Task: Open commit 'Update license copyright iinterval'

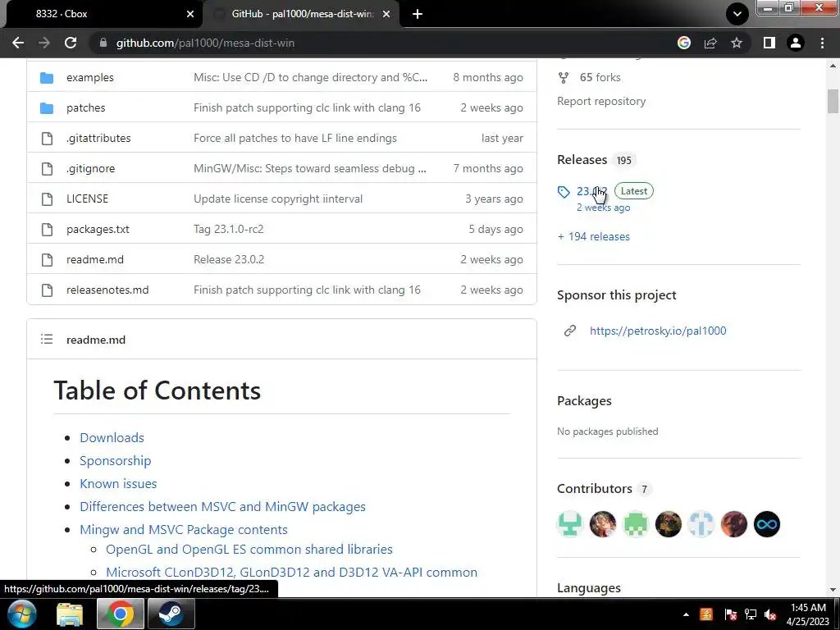Action: click(x=278, y=199)
